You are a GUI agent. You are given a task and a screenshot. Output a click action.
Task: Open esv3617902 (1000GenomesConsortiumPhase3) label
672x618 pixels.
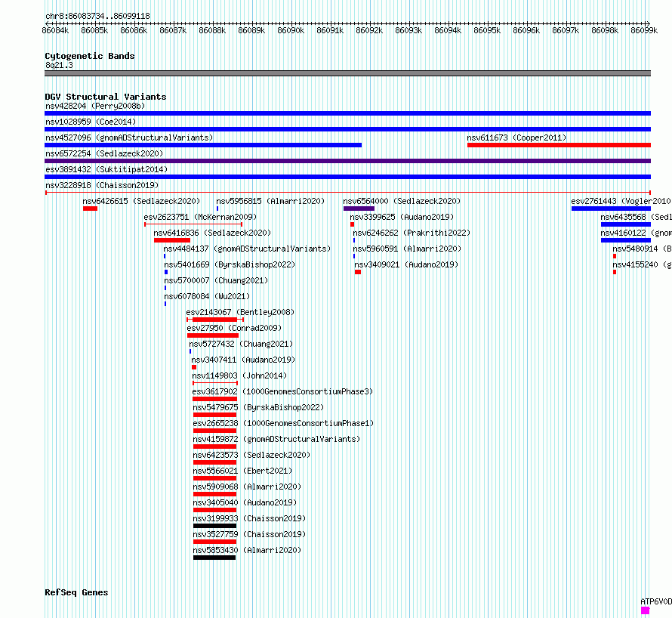282,391
